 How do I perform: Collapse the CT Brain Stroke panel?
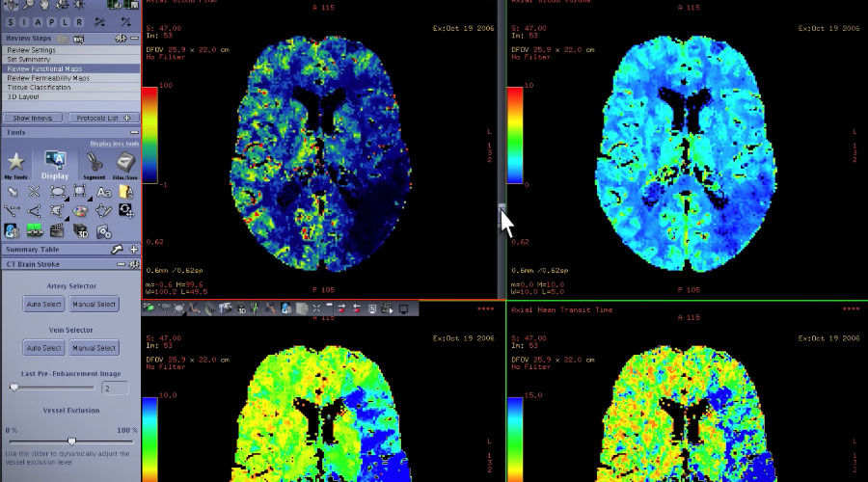(x=121, y=264)
